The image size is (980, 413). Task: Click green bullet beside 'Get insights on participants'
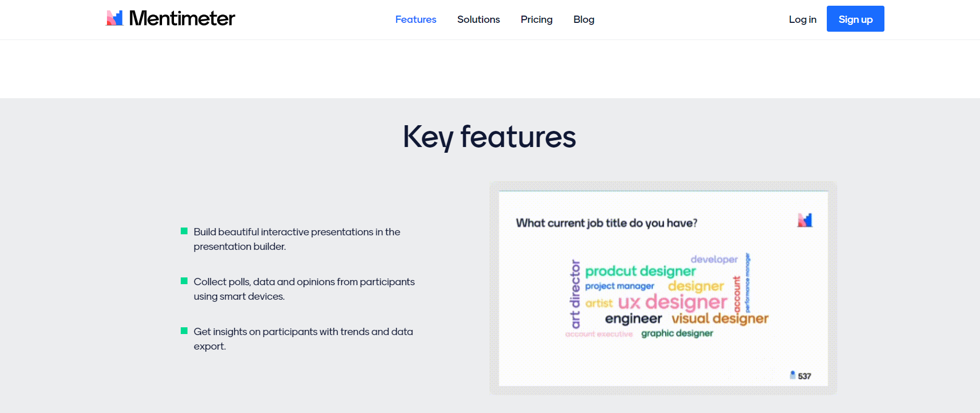click(x=184, y=331)
